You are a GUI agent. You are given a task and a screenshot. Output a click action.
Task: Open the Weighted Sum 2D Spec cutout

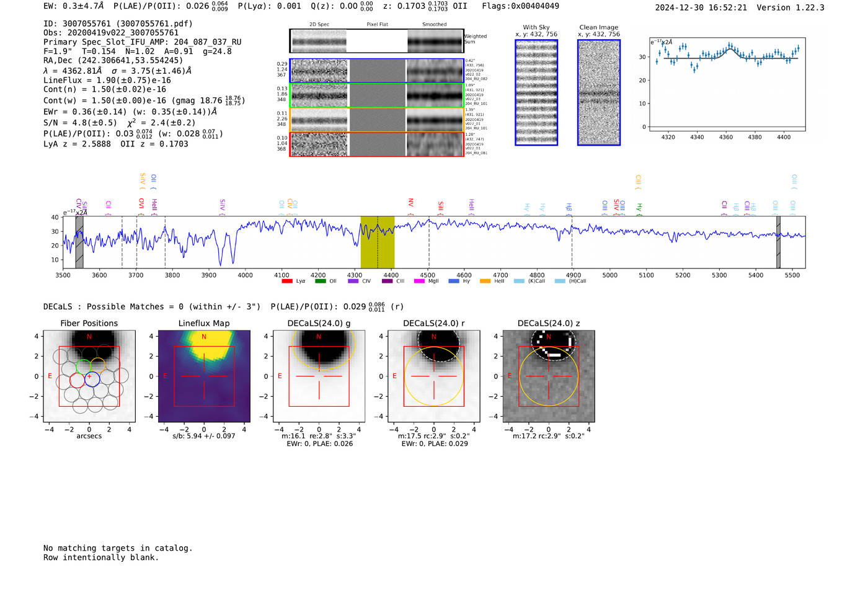pos(319,41)
